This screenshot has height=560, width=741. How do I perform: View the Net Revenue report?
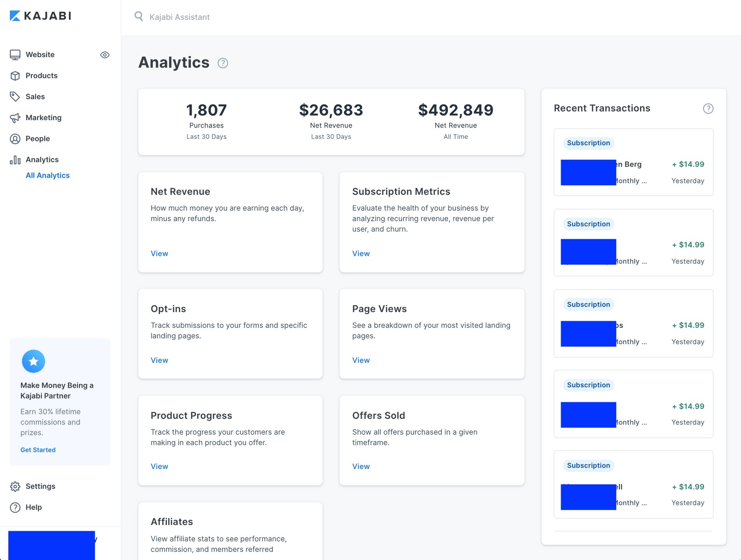pyautogui.click(x=159, y=254)
